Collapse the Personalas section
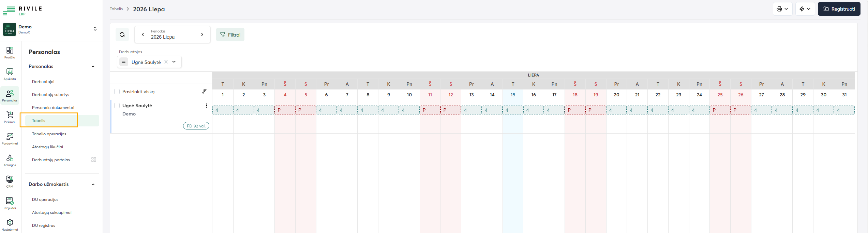 pyautogui.click(x=93, y=67)
